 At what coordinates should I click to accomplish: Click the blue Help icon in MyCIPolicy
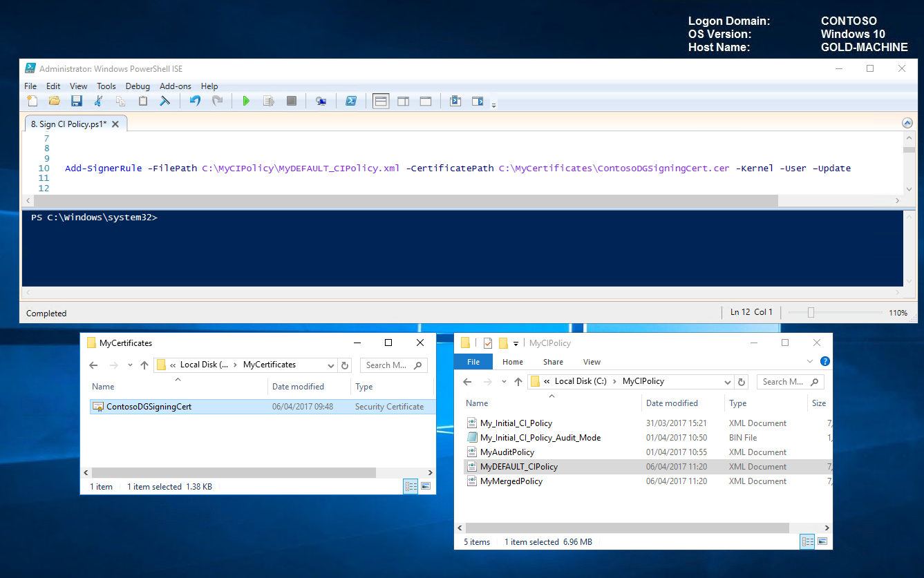pos(824,361)
